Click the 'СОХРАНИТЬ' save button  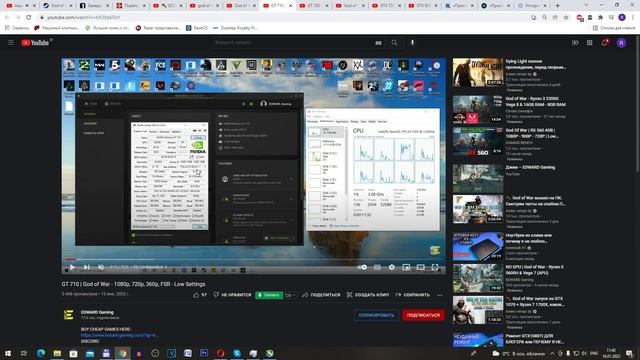pos(412,295)
